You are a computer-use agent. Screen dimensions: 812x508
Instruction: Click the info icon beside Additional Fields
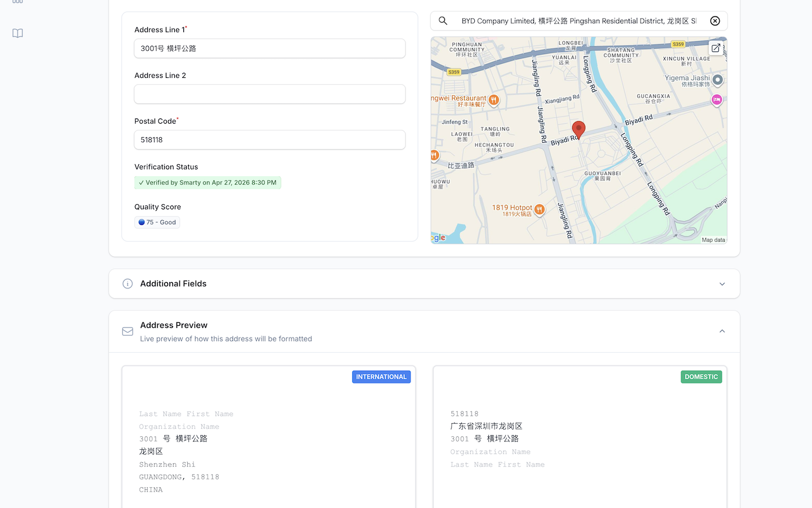[x=128, y=284]
